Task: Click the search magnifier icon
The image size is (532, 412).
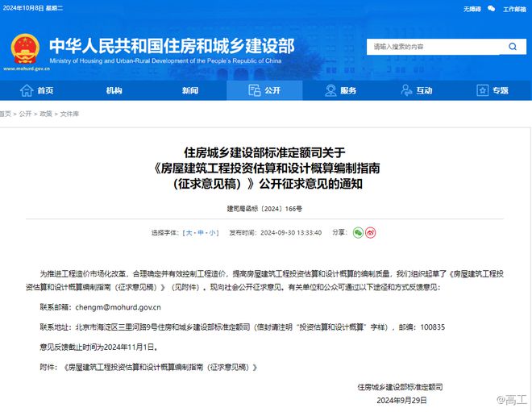Action: [513, 47]
